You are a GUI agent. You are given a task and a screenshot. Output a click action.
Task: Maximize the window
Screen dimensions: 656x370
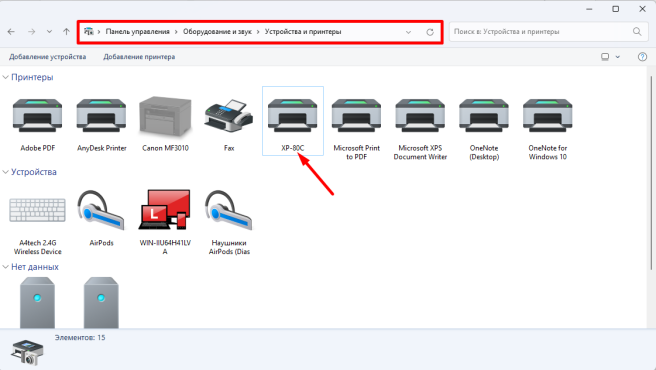pyautogui.click(x=615, y=9)
